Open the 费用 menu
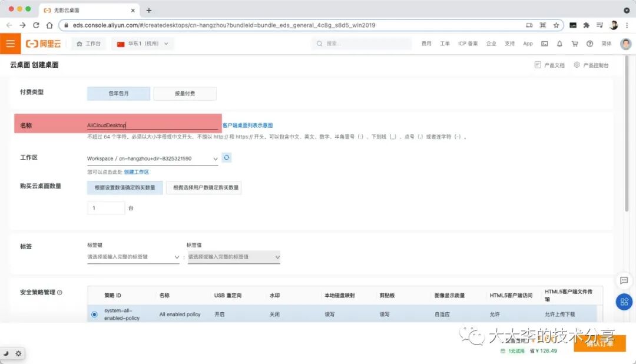636x364 pixels. click(426, 44)
